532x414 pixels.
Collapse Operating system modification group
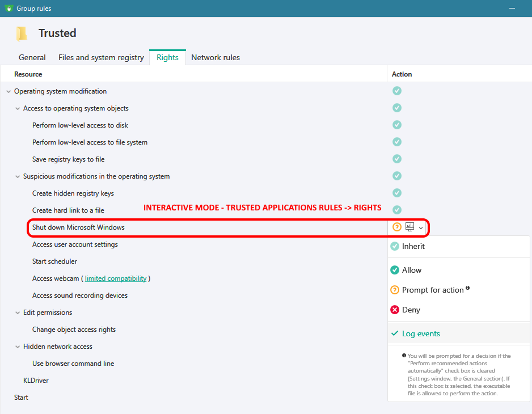pyautogui.click(x=9, y=92)
